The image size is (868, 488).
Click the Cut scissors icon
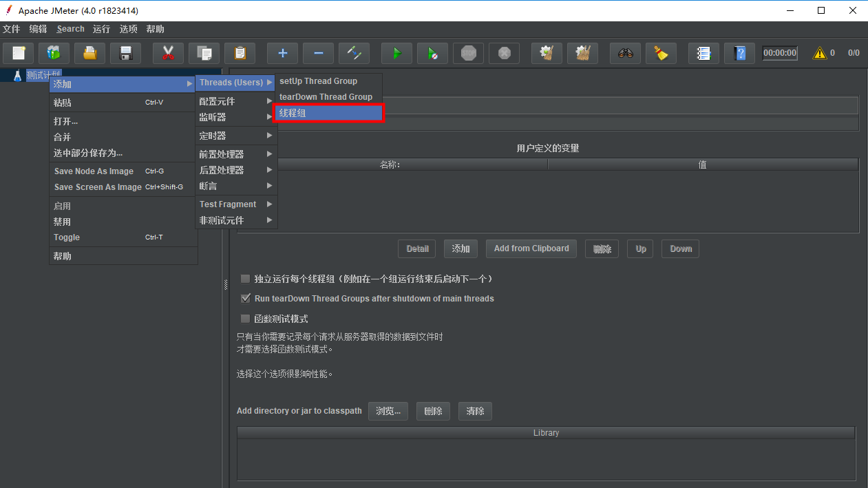pos(167,53)
